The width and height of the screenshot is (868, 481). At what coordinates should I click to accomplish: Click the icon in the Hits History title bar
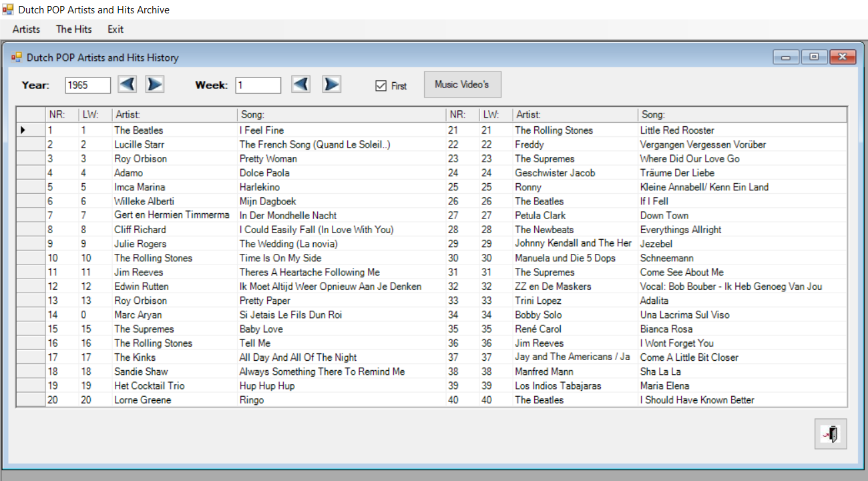click(17, 57)
